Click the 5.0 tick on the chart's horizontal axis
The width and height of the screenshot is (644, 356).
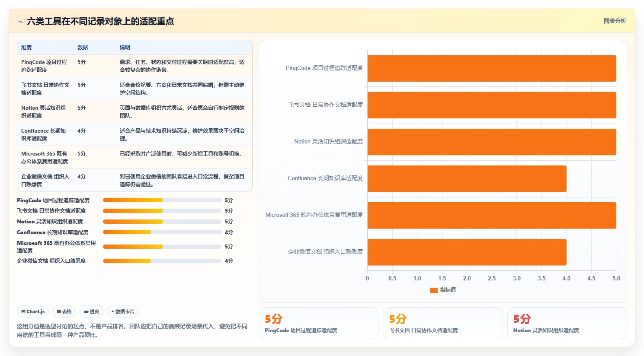(616, 279)
